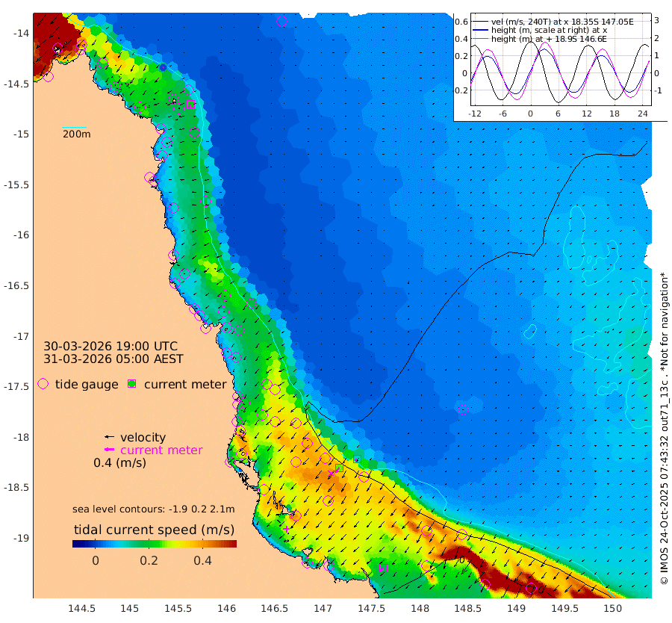Click the 'sea level contours: -1.9 0.2 2.1m' text
The image size is (672, 623).
coord(153,509)
